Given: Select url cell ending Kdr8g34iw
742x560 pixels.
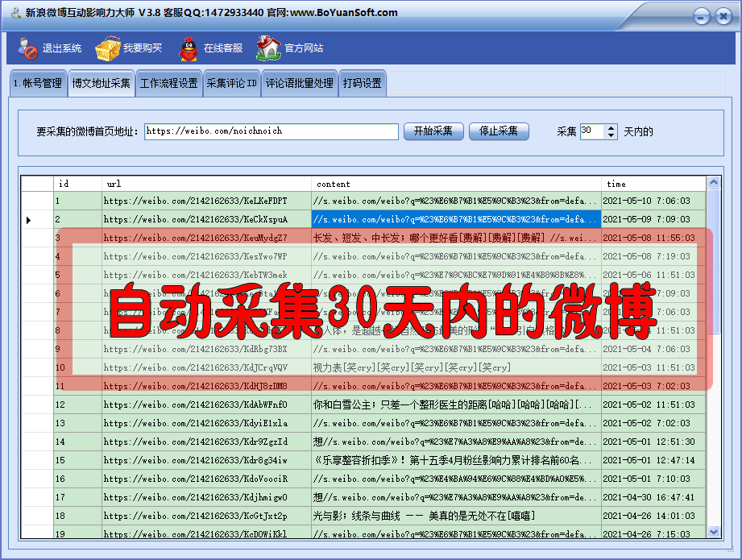Looking at the screenshot, I should click(x=206, y=460).
